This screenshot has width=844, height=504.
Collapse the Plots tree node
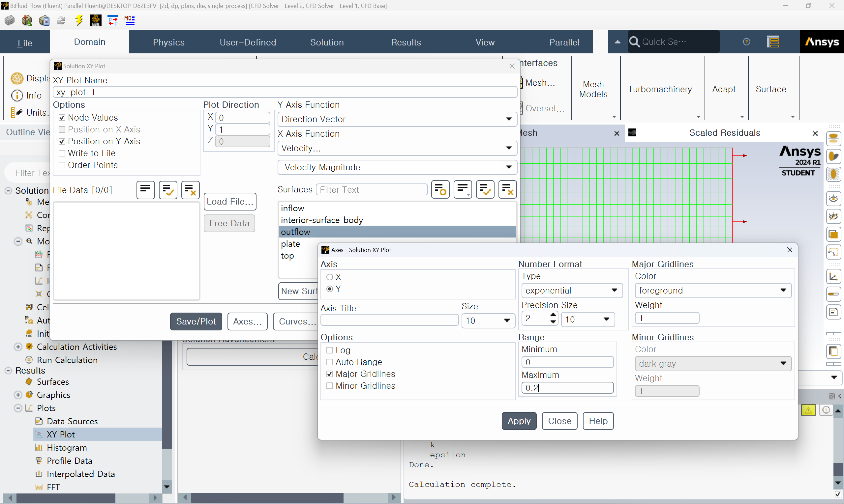click(18, 407)
